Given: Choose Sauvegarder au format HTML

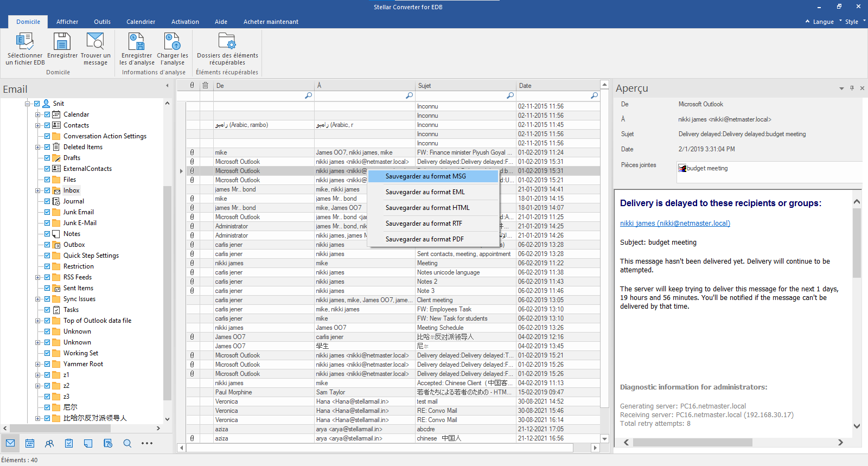Looking at the screenshot, I should (x=433, y=207).
